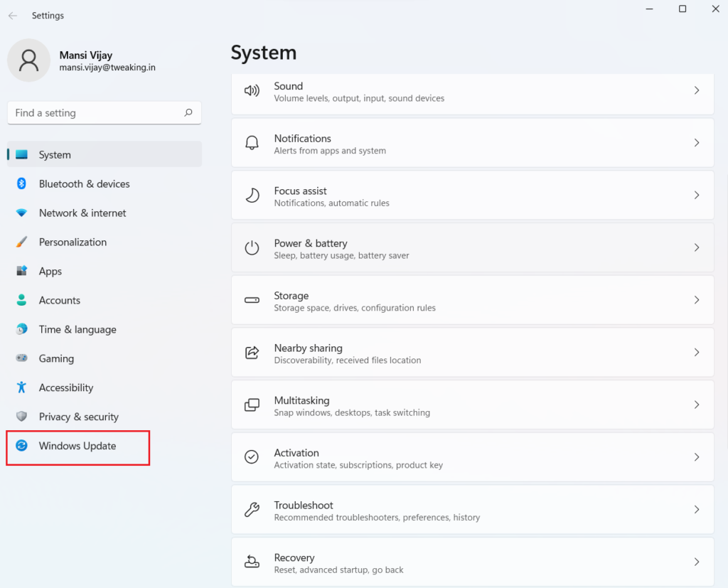Click the Gaming controller icon

coord(21,358)
